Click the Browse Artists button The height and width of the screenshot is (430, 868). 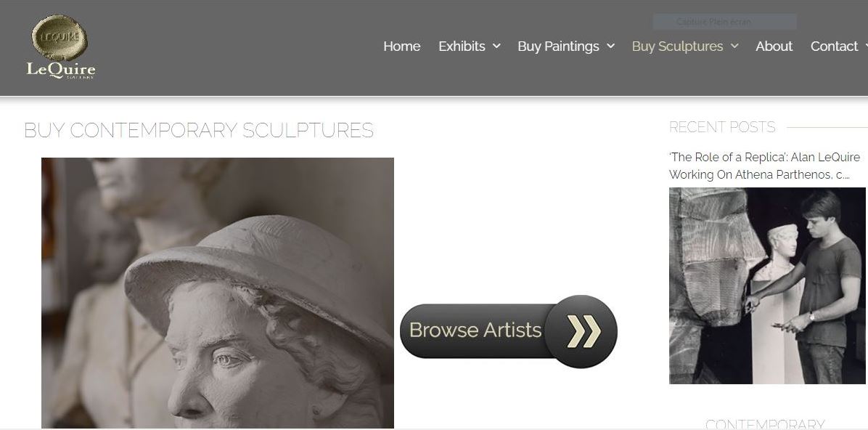[x=508, y=330]
